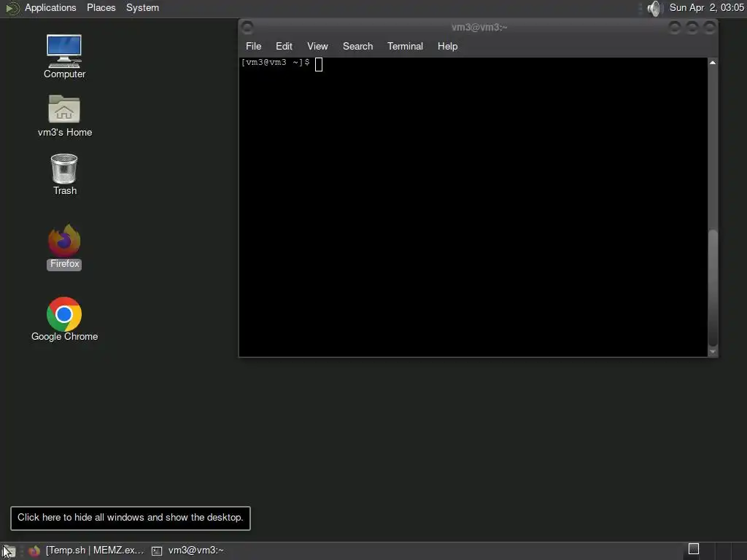Click the volume speaker icon in top panel
747x560 pixels.
click(655, 8)
